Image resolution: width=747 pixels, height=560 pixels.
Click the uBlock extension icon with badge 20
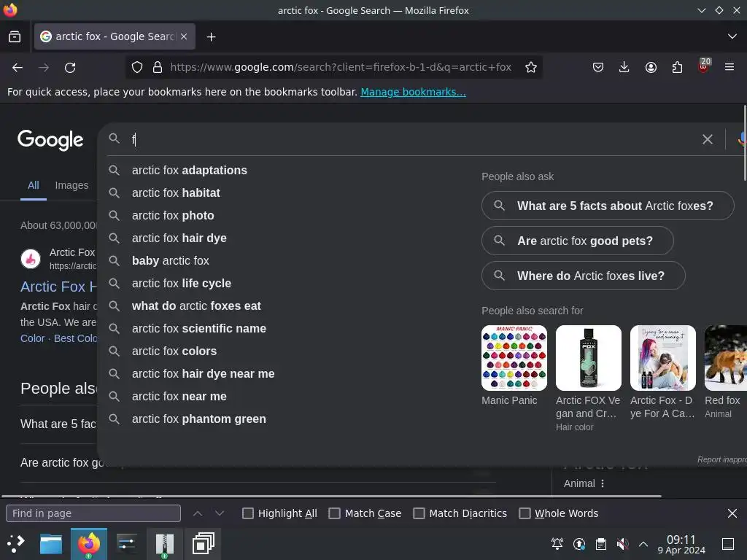pos(704,66)
